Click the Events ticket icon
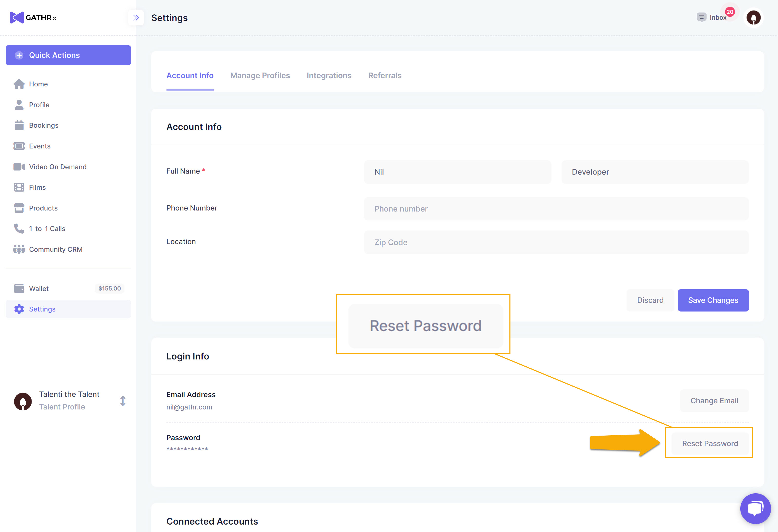The image size is (778, 532). tap(19, 146)
